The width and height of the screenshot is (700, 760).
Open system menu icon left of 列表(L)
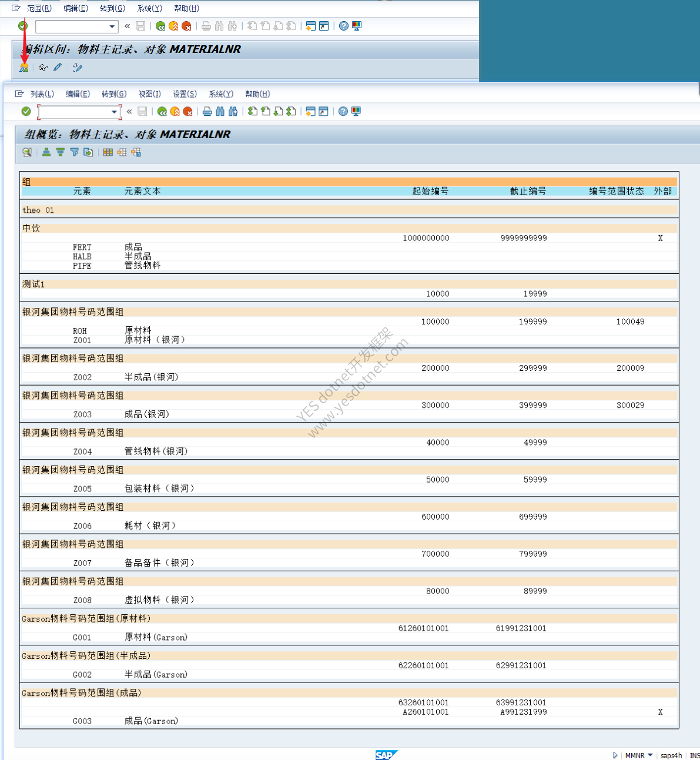(x=19, y=93)
